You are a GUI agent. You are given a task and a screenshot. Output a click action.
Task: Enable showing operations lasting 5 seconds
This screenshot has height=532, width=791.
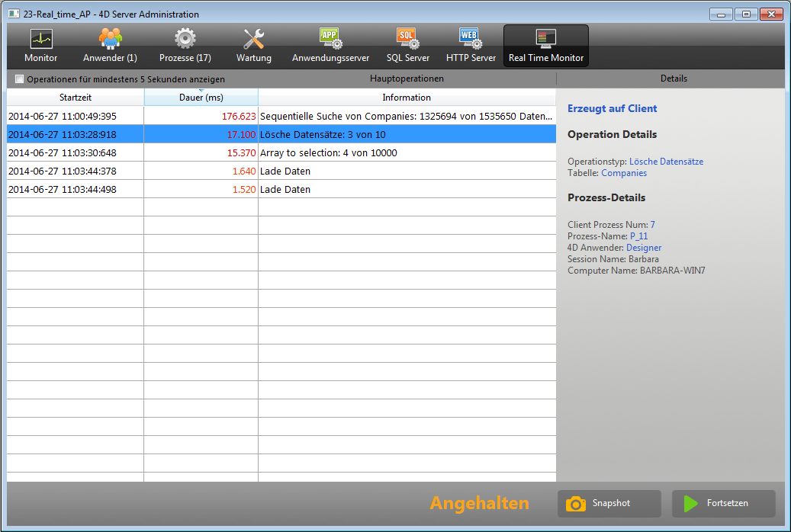tap(20, 79)
